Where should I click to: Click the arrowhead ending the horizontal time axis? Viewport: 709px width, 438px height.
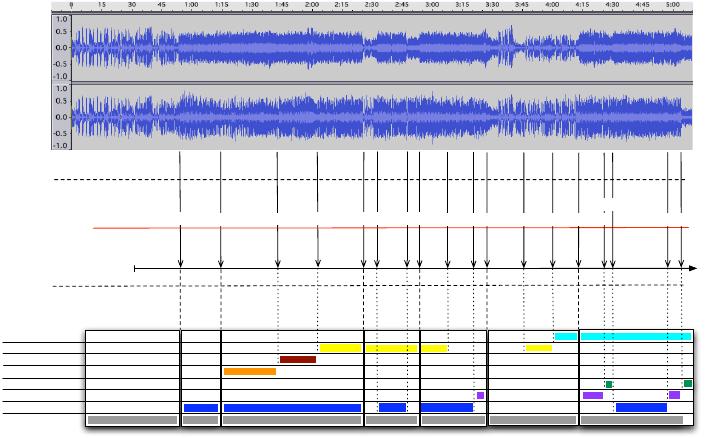pos(691,269)
